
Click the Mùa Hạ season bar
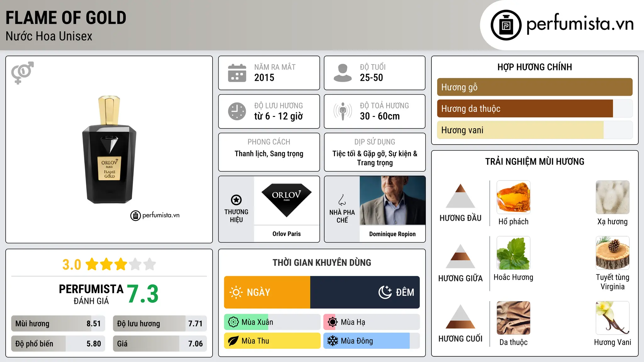coord(371,322)
